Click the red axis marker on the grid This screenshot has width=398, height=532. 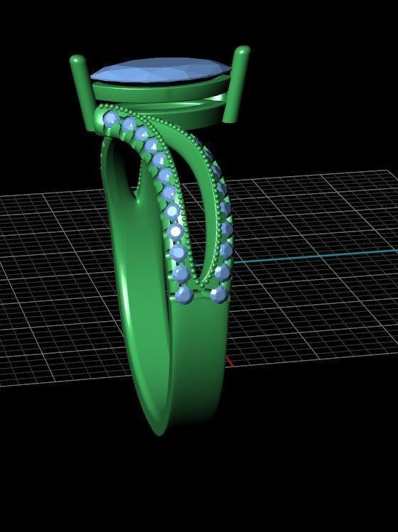tap(230, 362)
